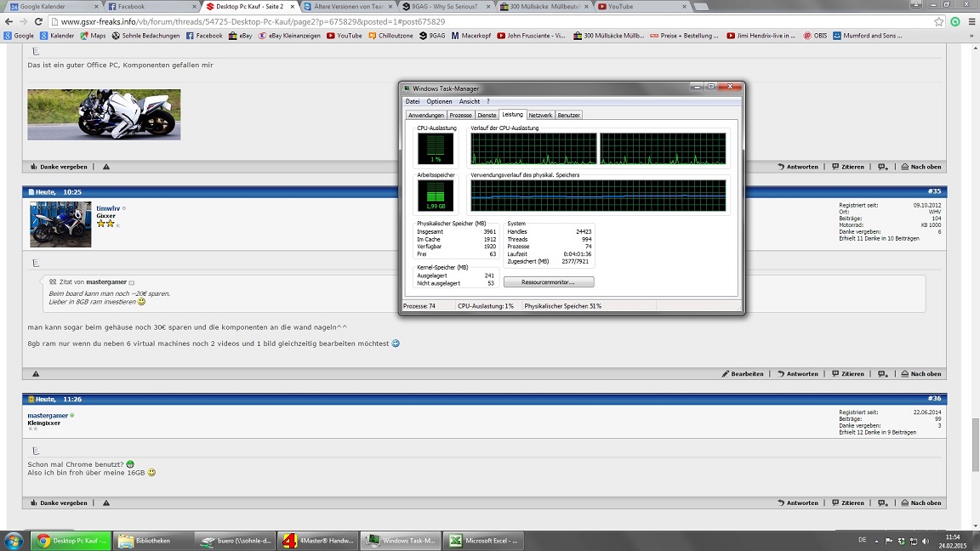Viewport: 980px width, 551px height.
Task: Open the 9GAG bookmark
Action: coord(431,36)
